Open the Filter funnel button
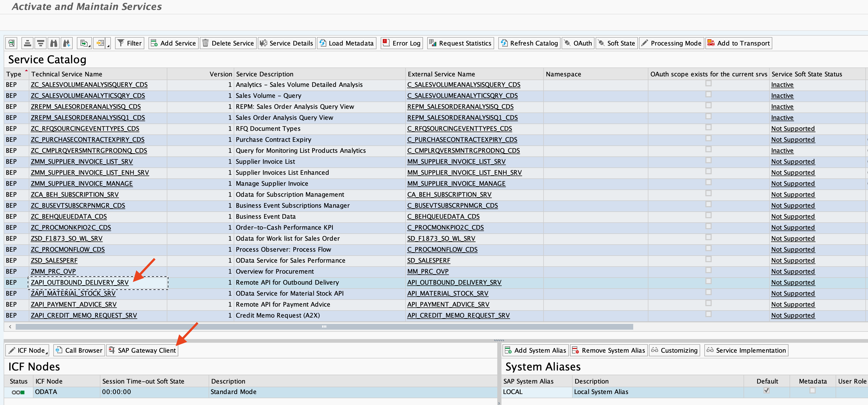 click(x=129, y=43)
